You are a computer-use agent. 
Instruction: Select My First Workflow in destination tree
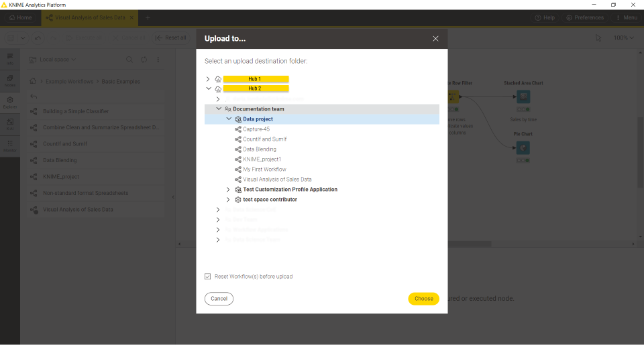264,169
